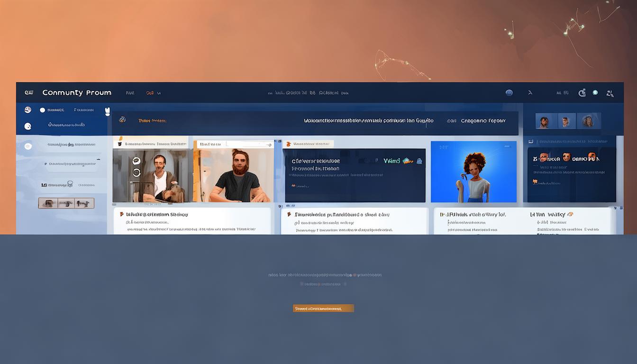Screen dimensions: 637x364
Task: Click the round icon beside orange banner text
Action: click(x=122, y=120)
